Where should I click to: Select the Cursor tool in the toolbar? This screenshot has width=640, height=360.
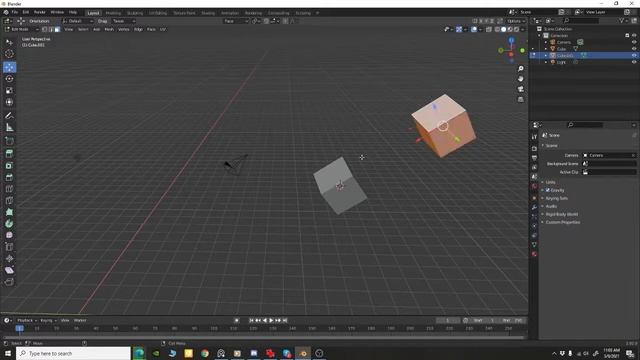9,53
